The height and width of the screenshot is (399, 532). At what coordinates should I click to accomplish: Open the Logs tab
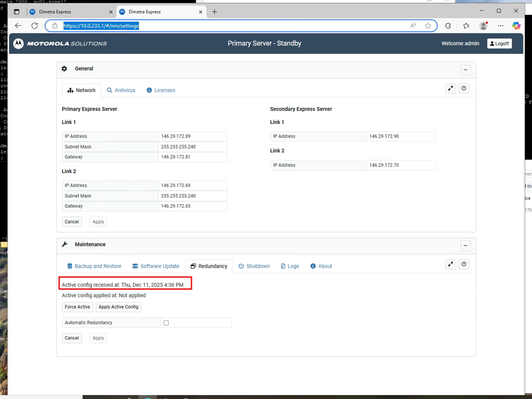pyautogui.click(x=290, y=266)
